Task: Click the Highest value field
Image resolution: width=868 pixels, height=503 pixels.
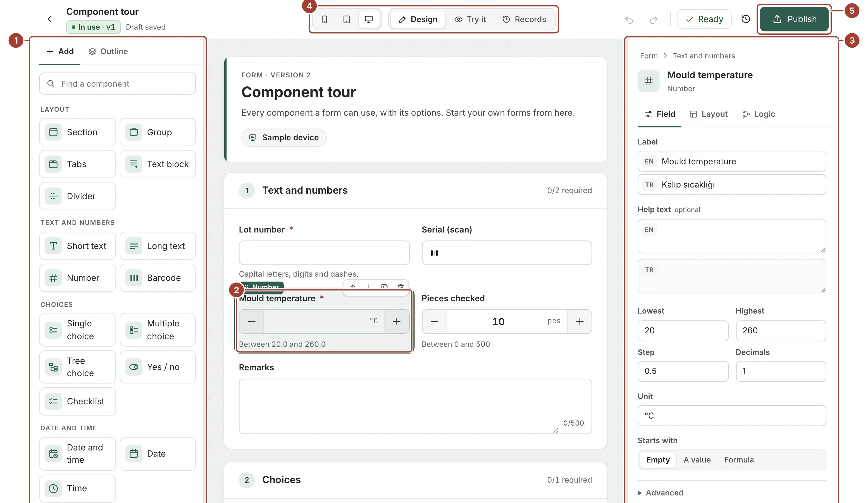Action: click(781, 330)
